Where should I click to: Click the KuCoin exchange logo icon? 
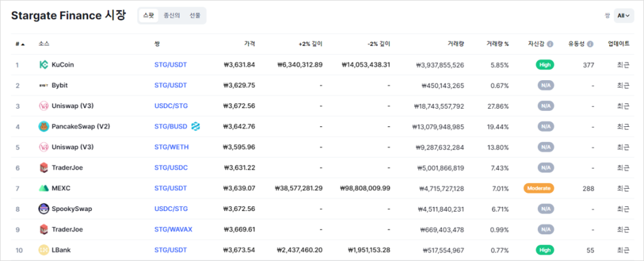tap(43, 65)
